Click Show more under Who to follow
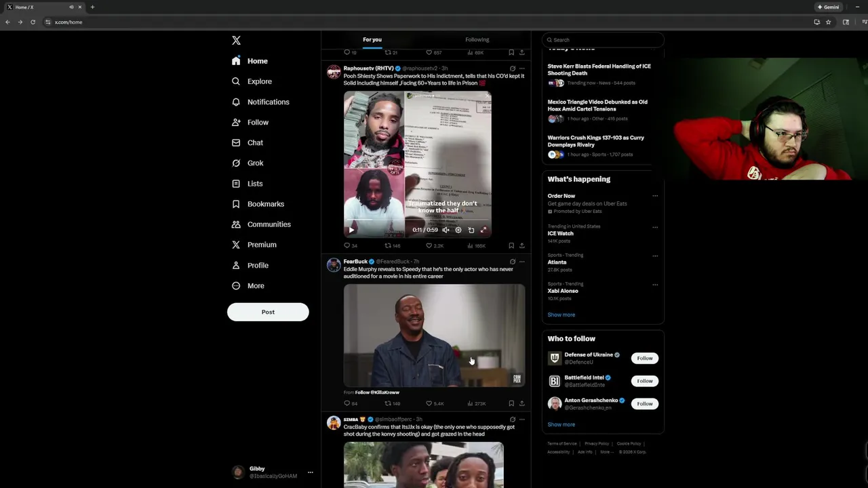 point(561,424)
